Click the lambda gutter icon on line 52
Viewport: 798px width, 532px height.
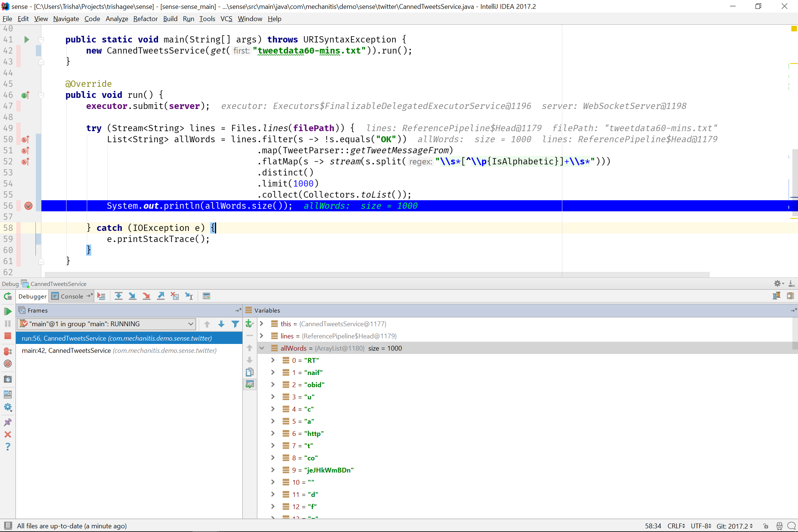point(25,162)
